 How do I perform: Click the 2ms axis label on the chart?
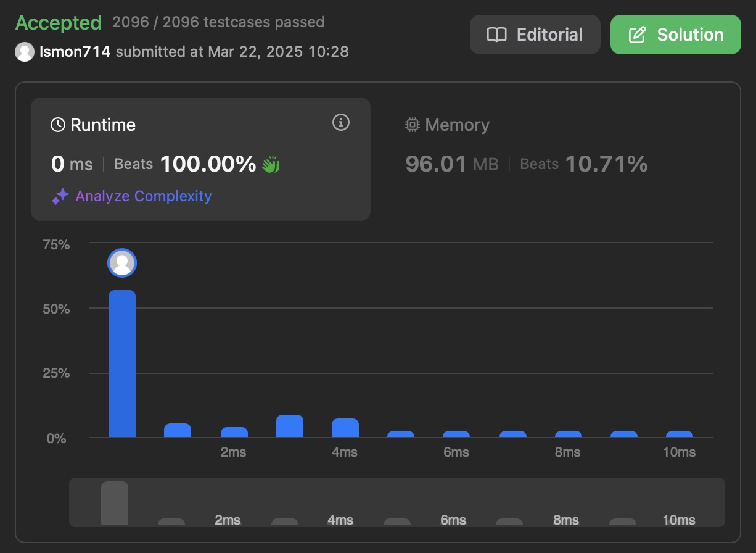tap(233, 451)
